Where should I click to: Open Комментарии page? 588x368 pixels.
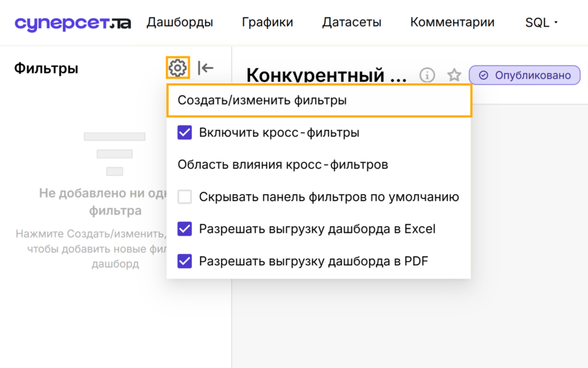452,22
